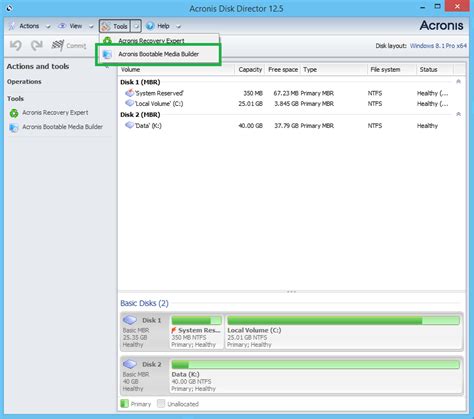Click the Recovery Expert icon in dropdown menu
This screenshot has height=419, width=474.
[107, 41]
